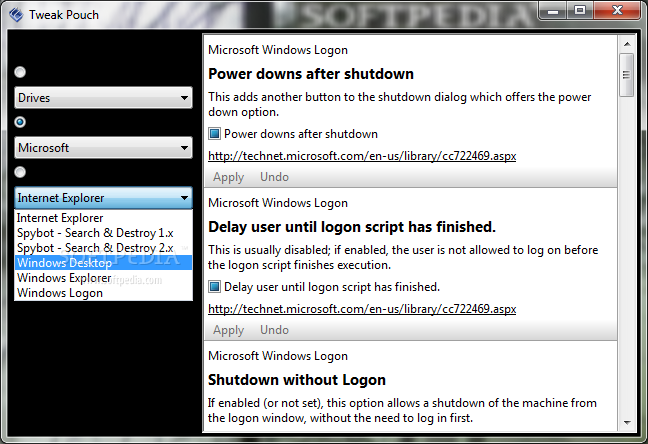Open the Drives dropdown
The width and height of the screenshot is (648, 444).
pyautogui.click(x=103, y=98)
